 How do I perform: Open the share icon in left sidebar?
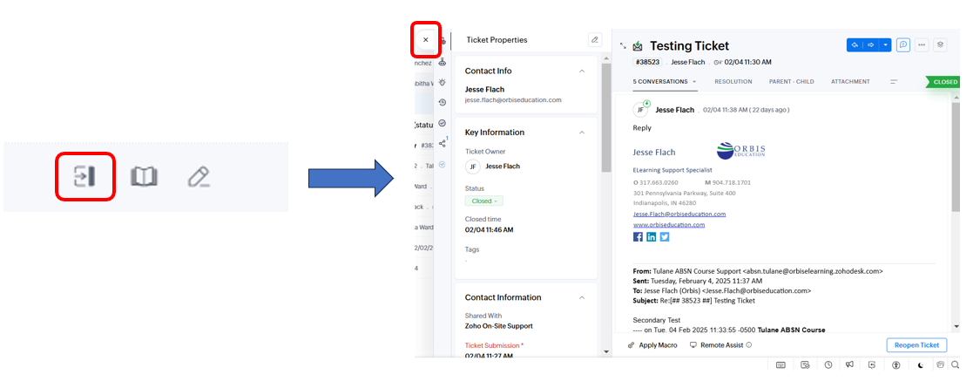(443, 143)
